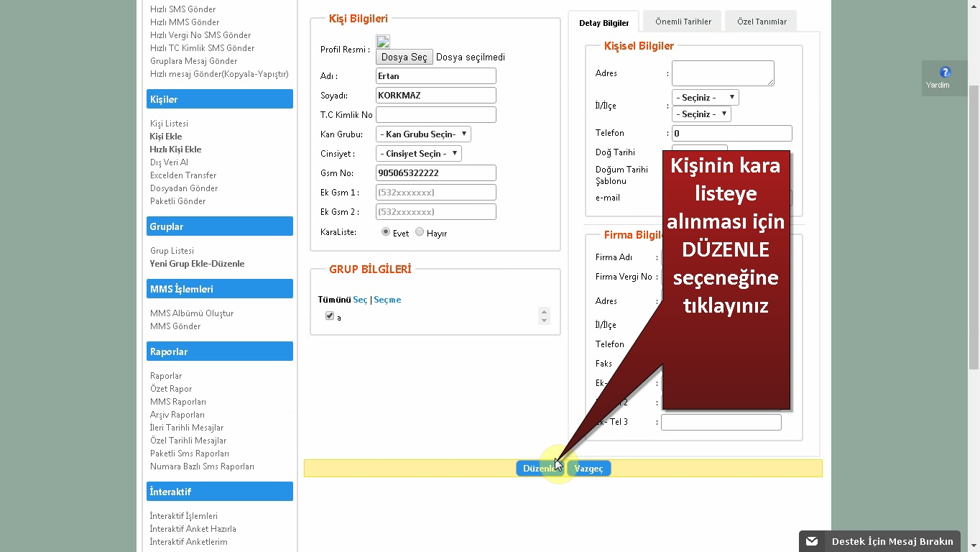
Task: Click envelope icon in support message bar
Action: [812, 541]
